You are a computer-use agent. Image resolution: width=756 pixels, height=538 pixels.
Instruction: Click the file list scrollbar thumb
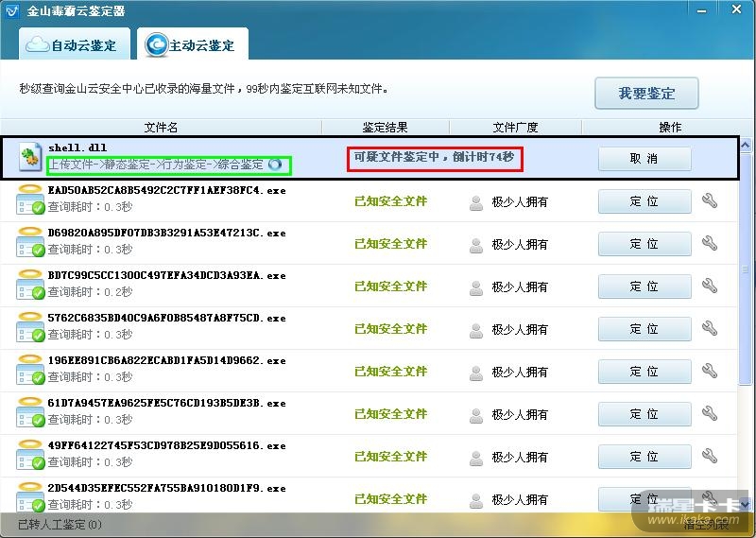[745, 269]
